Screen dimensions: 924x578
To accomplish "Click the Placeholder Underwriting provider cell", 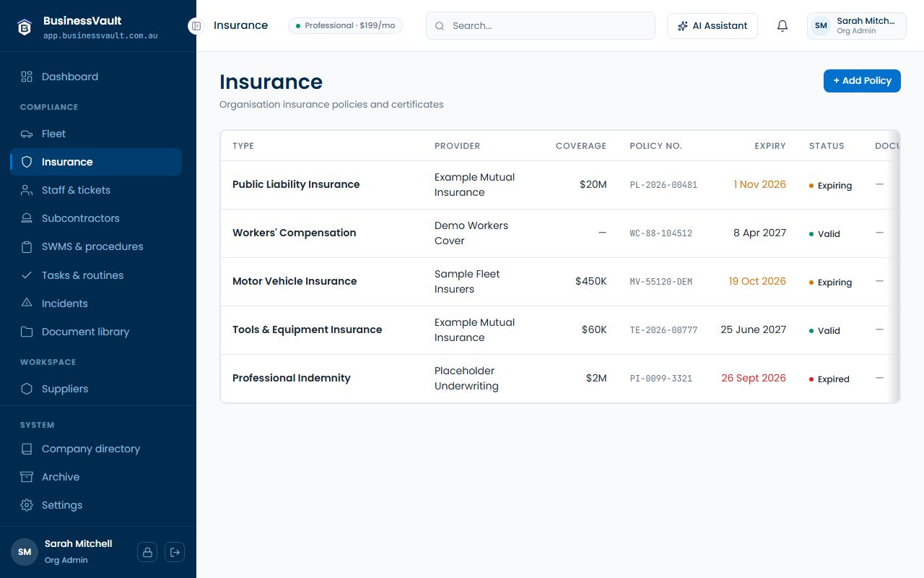I will pyautogui.click(x=466, y=379).
